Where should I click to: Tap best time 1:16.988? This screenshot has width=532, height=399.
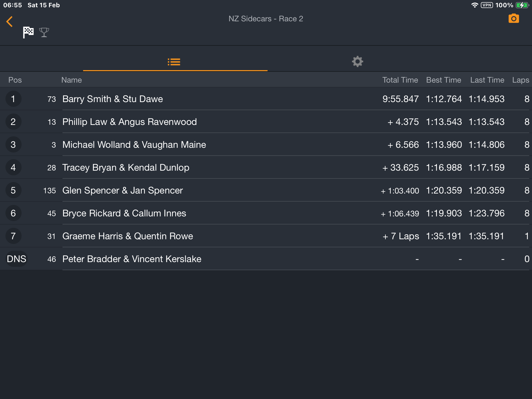pyautogui.click(x=444, y=168)
